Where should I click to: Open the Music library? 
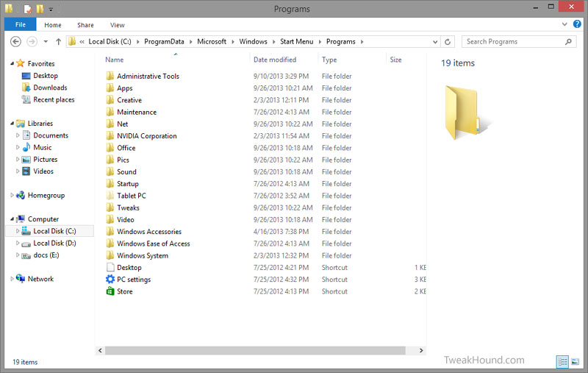point(43,147)
